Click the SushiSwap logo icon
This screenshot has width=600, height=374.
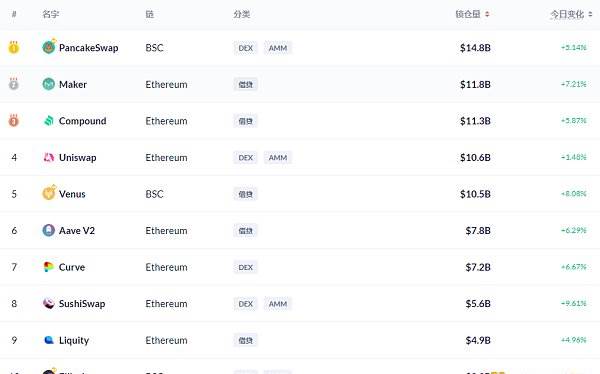click(49, 304)
